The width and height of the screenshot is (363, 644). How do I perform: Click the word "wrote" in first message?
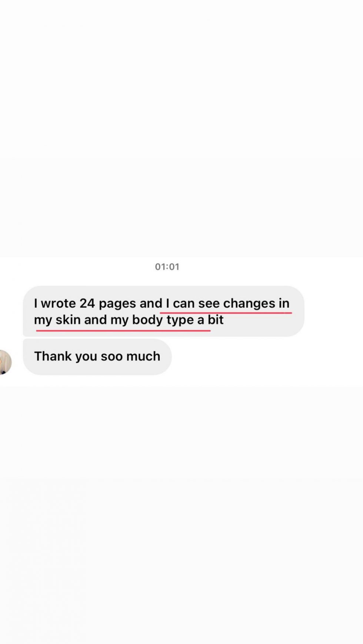click(x=58, y=303)
